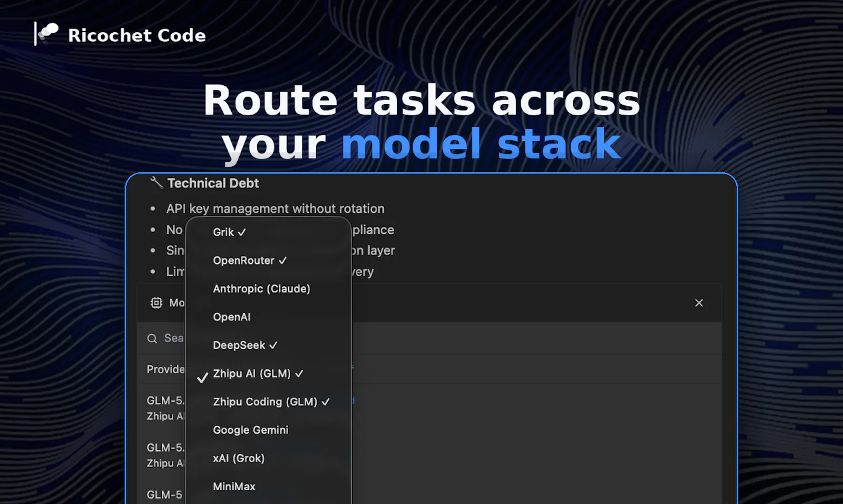Click the Technical Debt heading
The width and height of the screenshot is (843, 504).
(x=213, y=183)
